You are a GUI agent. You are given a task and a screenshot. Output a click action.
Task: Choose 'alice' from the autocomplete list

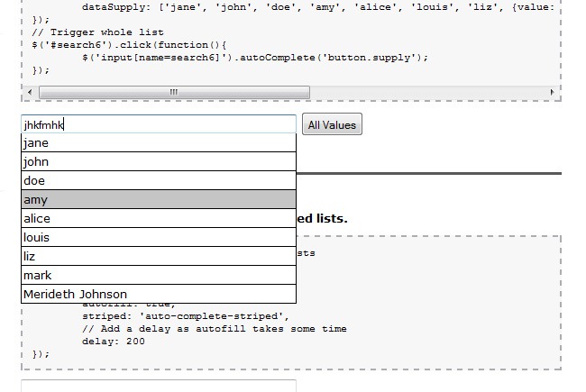[x=158, y=218]
